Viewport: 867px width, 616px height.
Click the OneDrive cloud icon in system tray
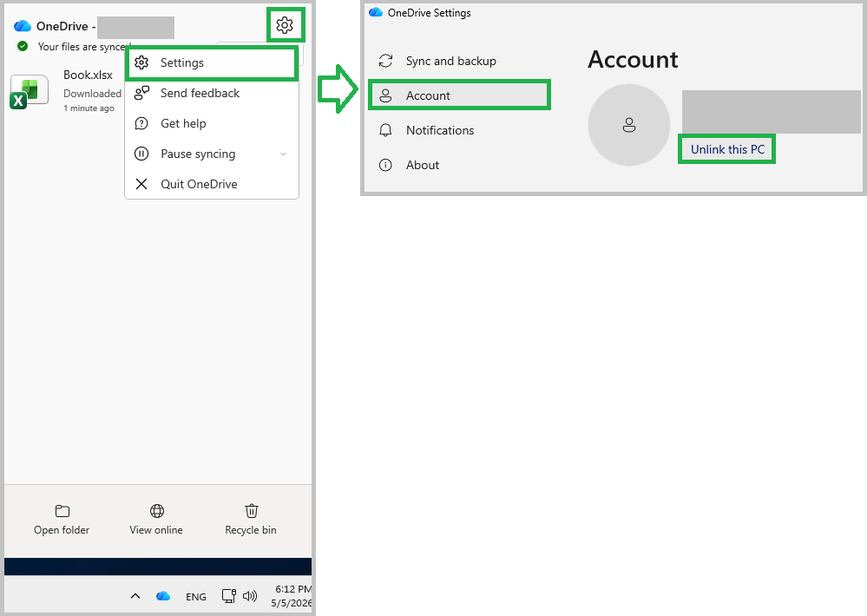[163, 596]
